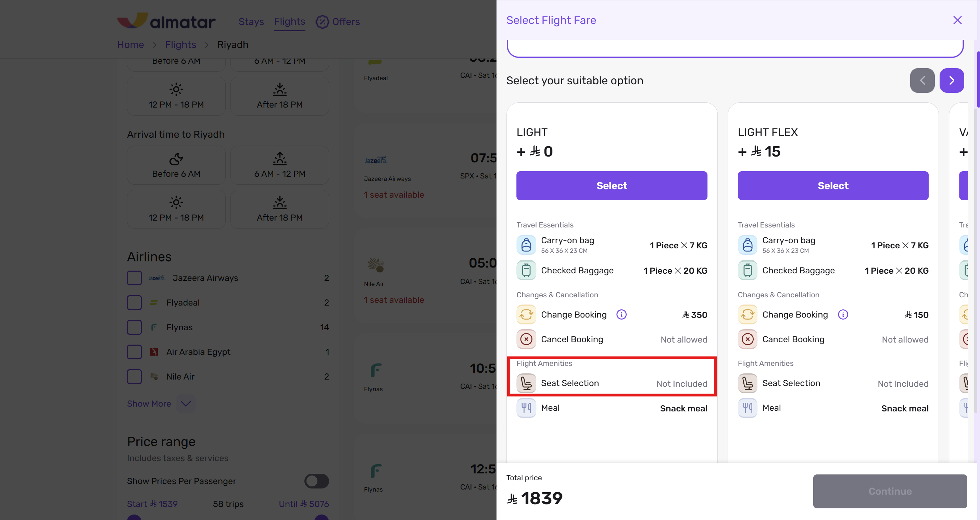Click the almatar logo

click(x=166, y=21)
